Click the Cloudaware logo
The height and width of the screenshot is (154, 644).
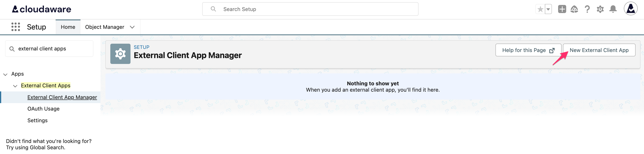(41, 9)
